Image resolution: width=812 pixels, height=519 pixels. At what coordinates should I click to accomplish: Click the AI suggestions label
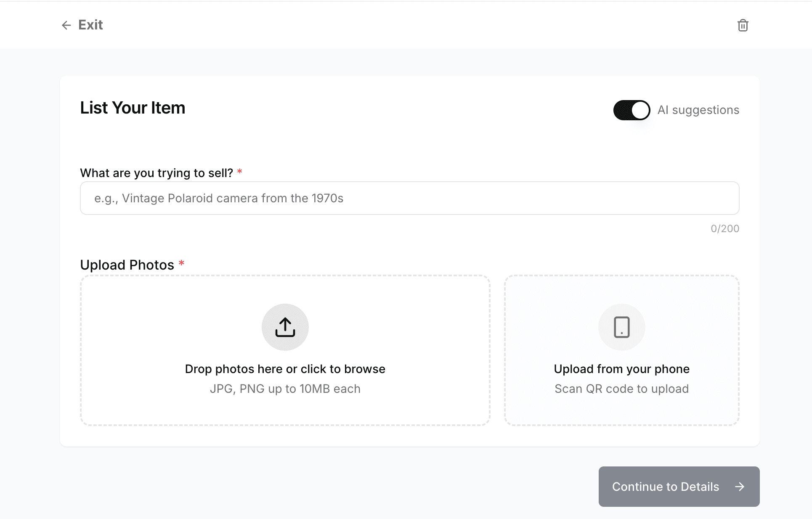tap(698, 110)
